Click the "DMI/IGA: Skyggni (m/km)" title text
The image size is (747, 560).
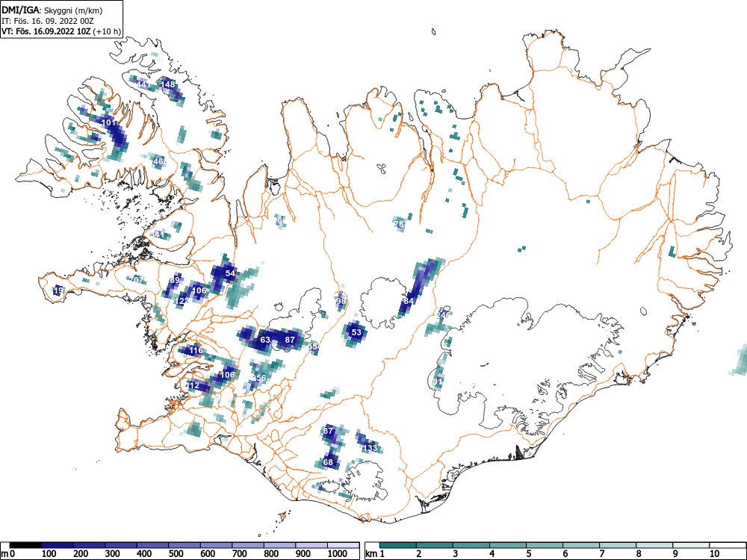(x=52, y=10)
